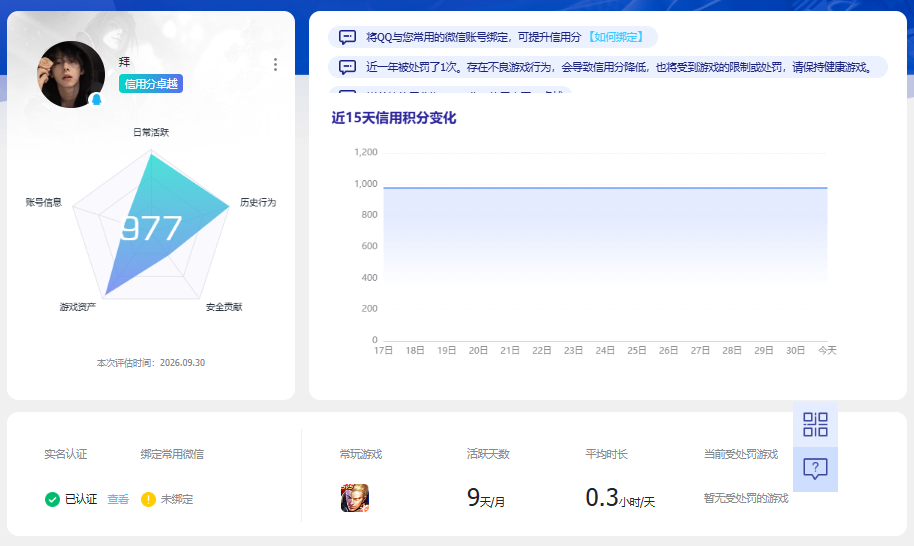
Task: Click the nickname 拜 beside avatar
Action: 124,62
